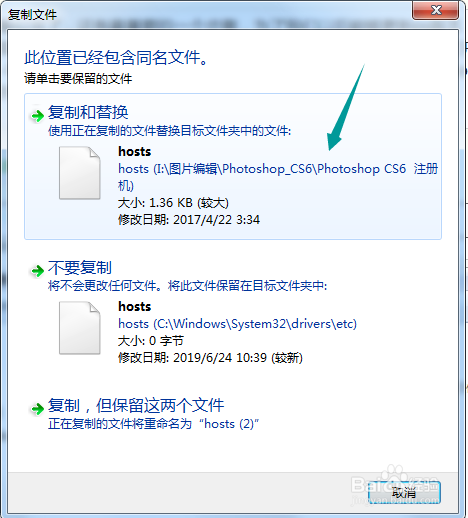Click the 修改日期 2019/6/24 10:39 (较新) line

(x=210, y=358)
